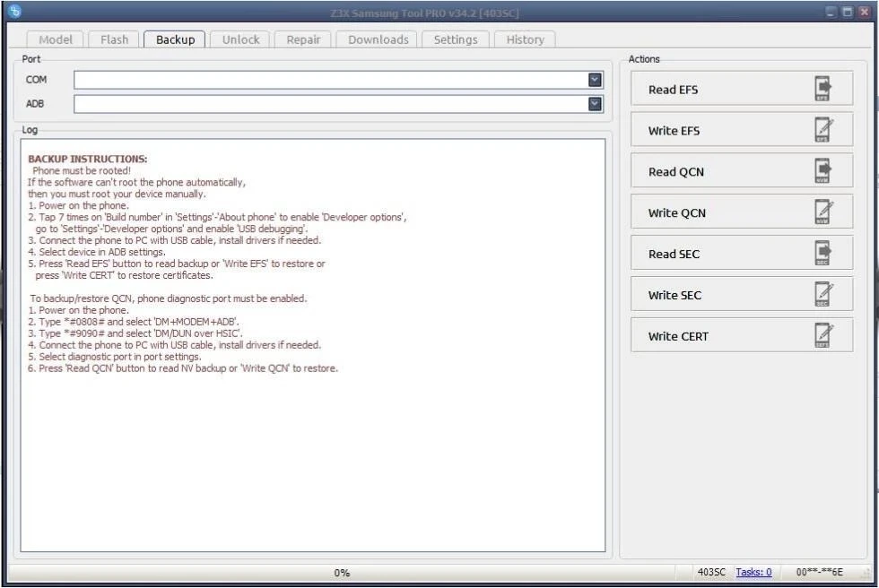Open the Tasks: 0 link
Image resolution: width=879 pixels, height=588 pixels.
[753, 572]
